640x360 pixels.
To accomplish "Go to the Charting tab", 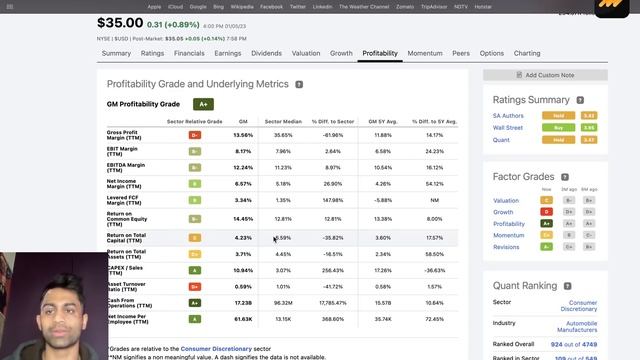I will pos(527,53).
